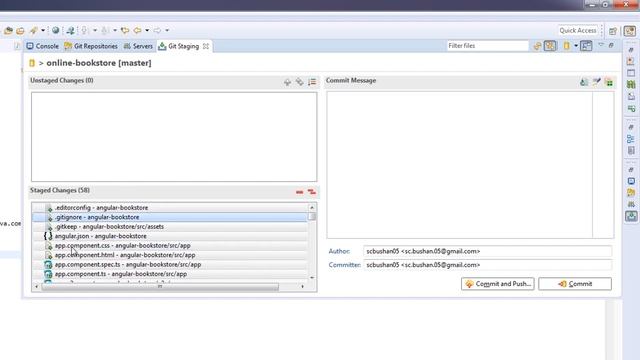Select app.component.ts staged file
The height and width of the screenshot is (360, 640).
[170, 274]
